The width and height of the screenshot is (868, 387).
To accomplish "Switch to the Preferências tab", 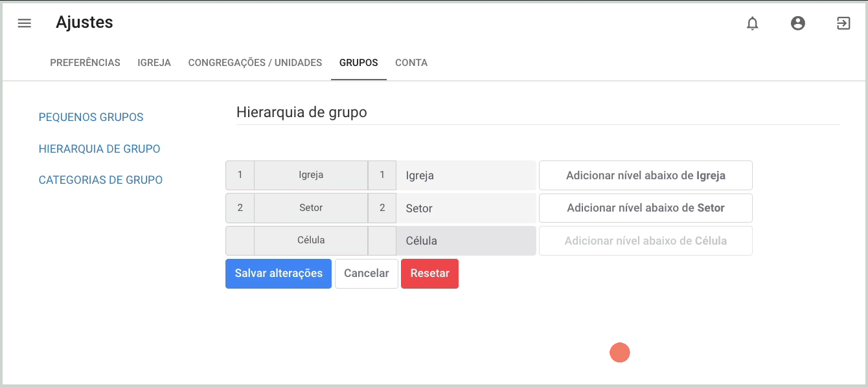I will click(x=85, y=63).
